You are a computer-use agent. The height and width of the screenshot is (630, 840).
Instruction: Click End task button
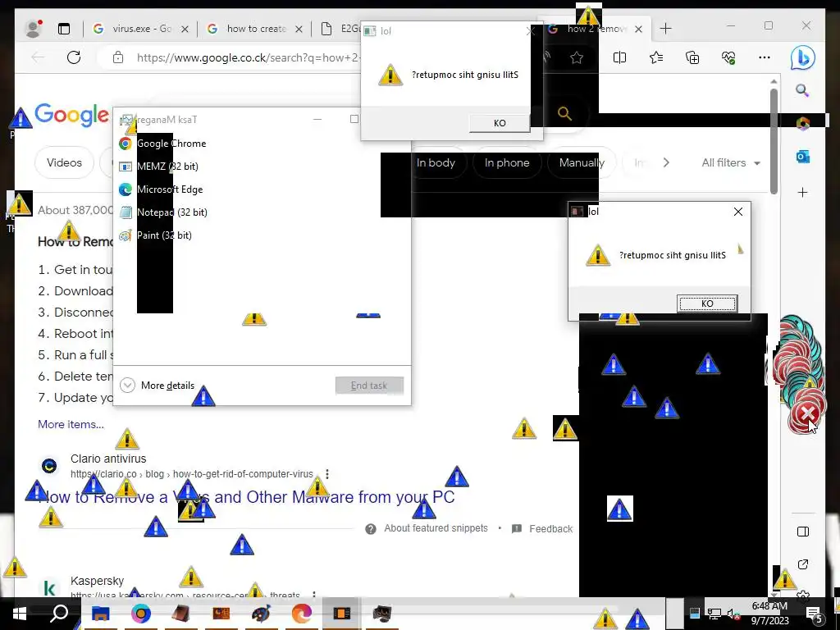point(369,386)
